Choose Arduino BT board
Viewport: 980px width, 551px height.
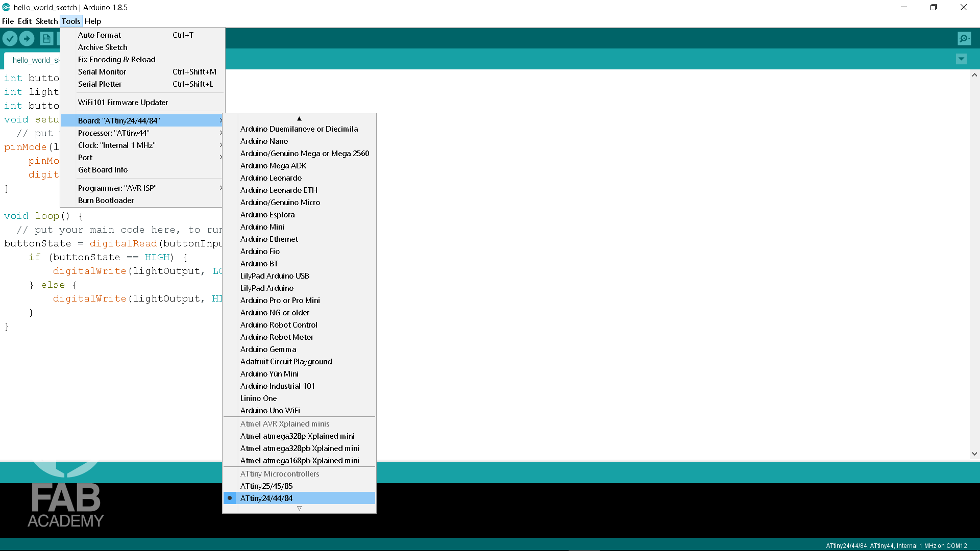299,264
